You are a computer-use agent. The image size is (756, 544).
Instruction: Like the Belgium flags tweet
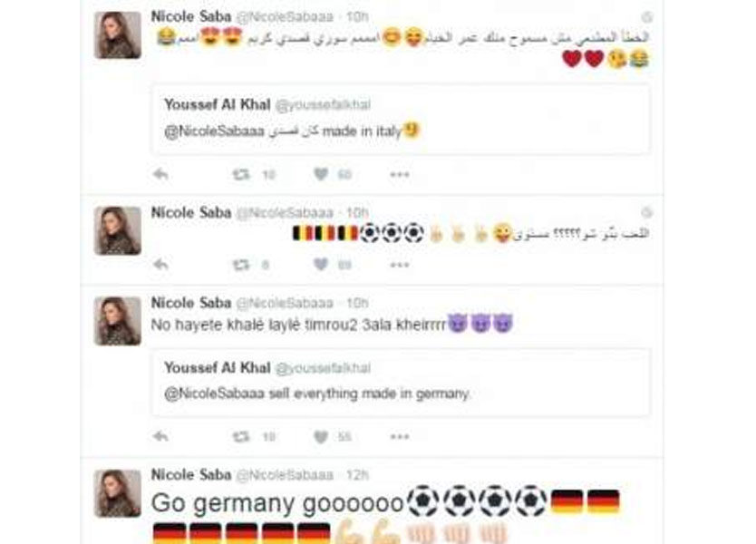(321, 264)
